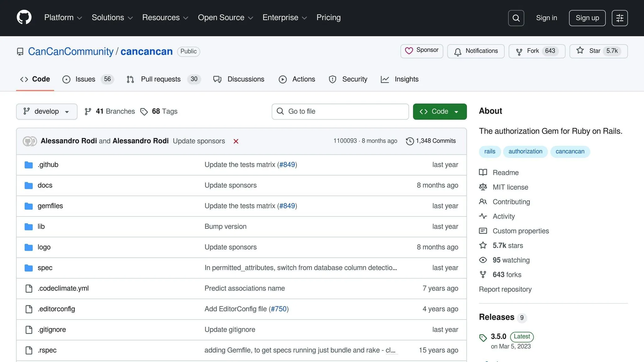Click the gemfiles folder icon

tap(29, 206)
